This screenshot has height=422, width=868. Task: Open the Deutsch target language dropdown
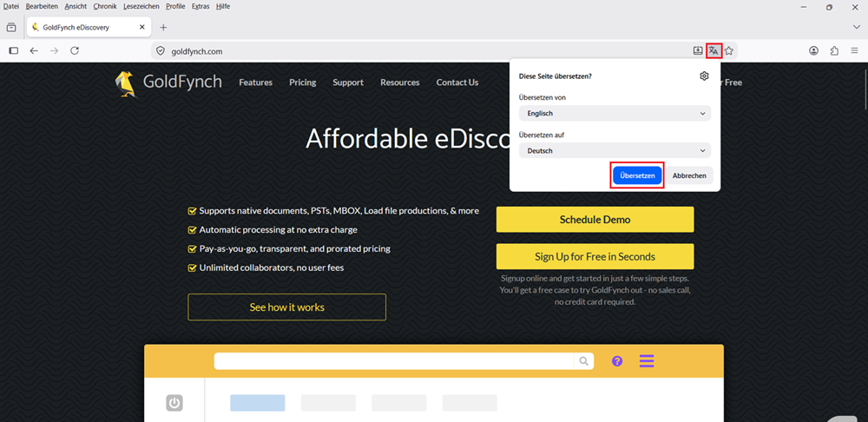pos(615,150)
